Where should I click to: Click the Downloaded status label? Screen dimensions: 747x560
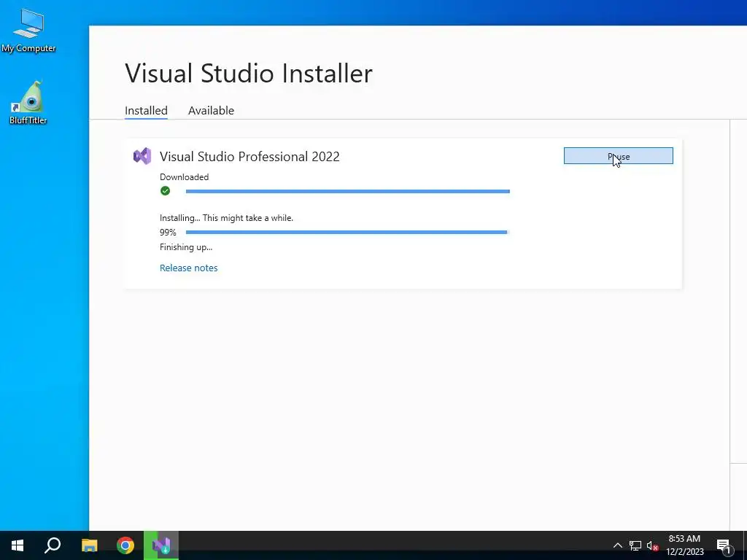click(x=184, y=177)
